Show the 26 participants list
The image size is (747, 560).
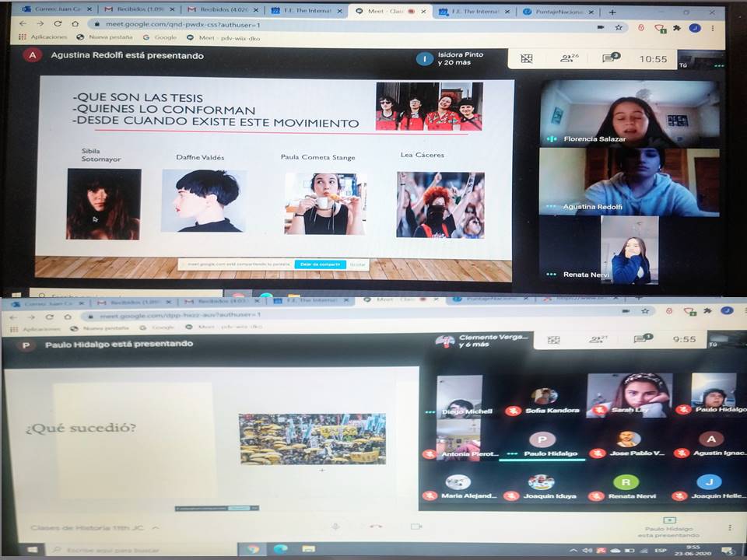[x=569, y=58]
